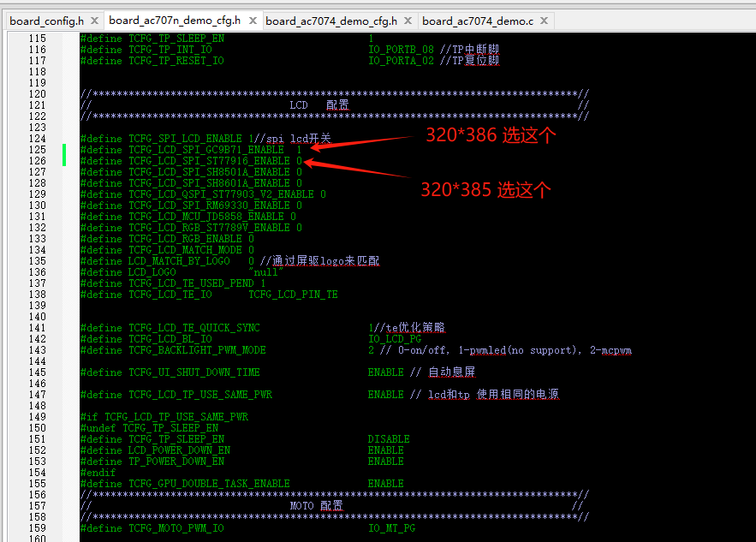The width and height of the screenshot is (756, 542).
Task: Click on TCFG_BACKLIGHT_PWM_MODE define line
Action: pyautogui.click(x=197, y=350)
